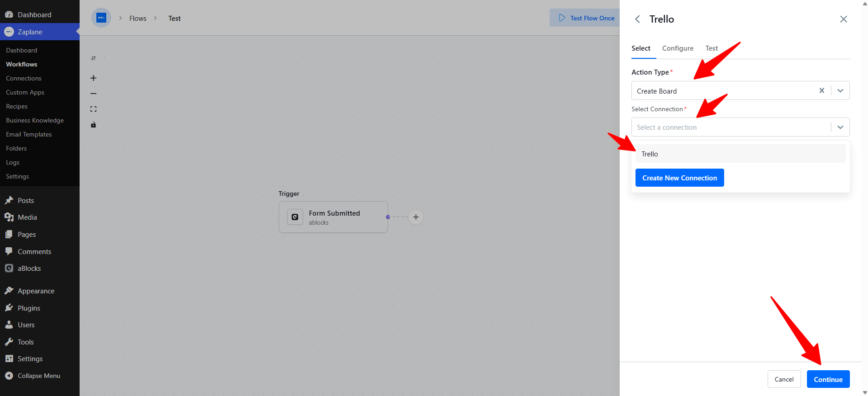The image size is (868, 396).
Task: Switch to the Configure tab
Action: coord(678,48)
